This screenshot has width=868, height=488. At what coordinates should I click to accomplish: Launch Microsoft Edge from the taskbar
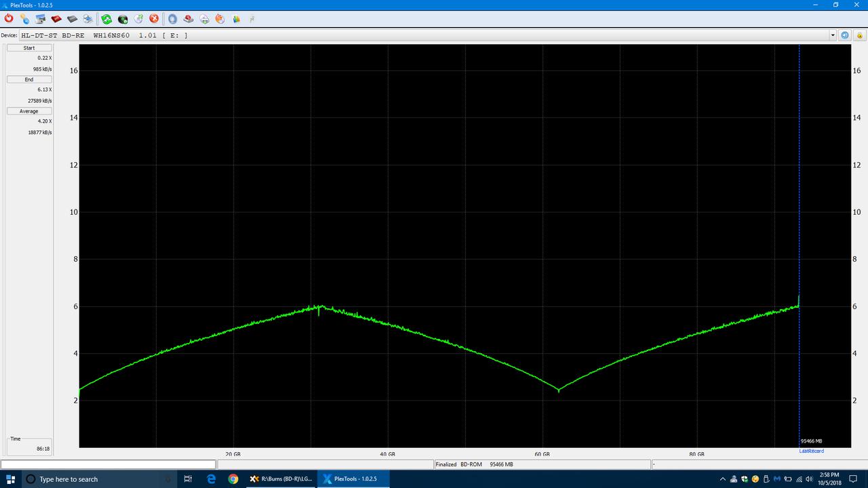[211, 479]
